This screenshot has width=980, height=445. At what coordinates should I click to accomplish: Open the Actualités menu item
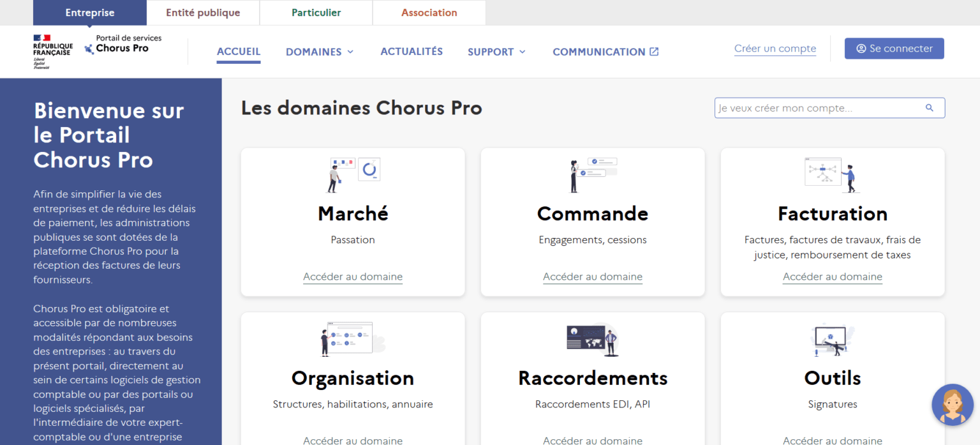point(412,52)
